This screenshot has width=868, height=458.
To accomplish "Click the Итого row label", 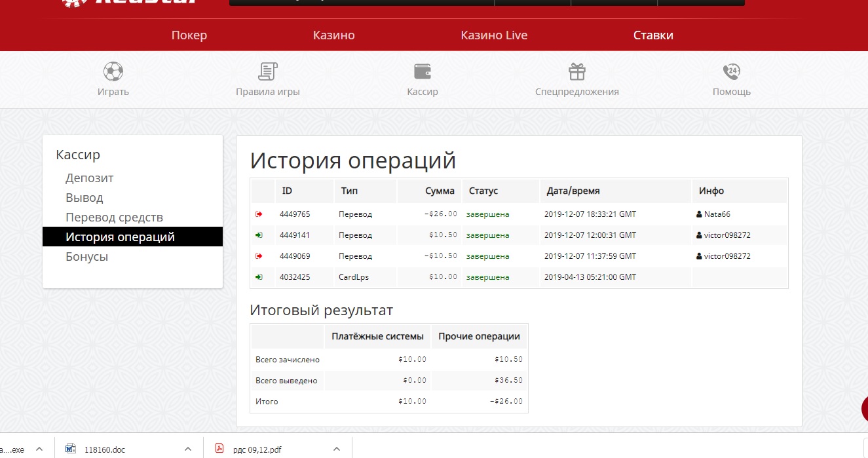I will [267, 402].
